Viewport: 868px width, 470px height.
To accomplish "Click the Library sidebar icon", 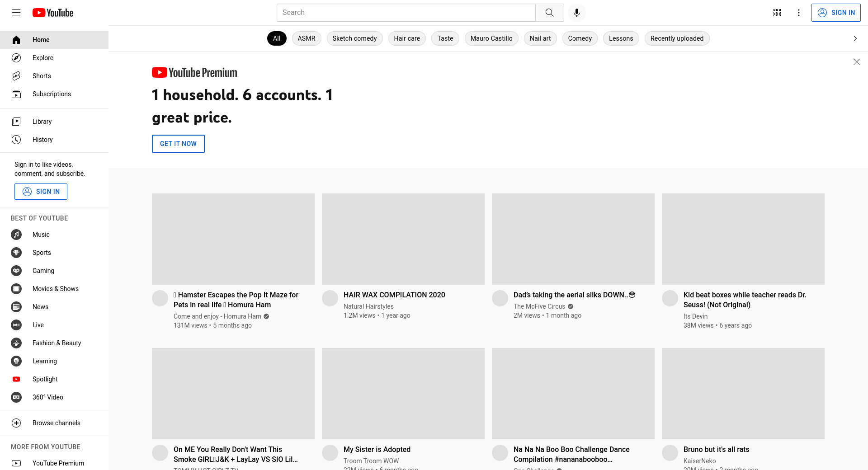I will [16, 122].
